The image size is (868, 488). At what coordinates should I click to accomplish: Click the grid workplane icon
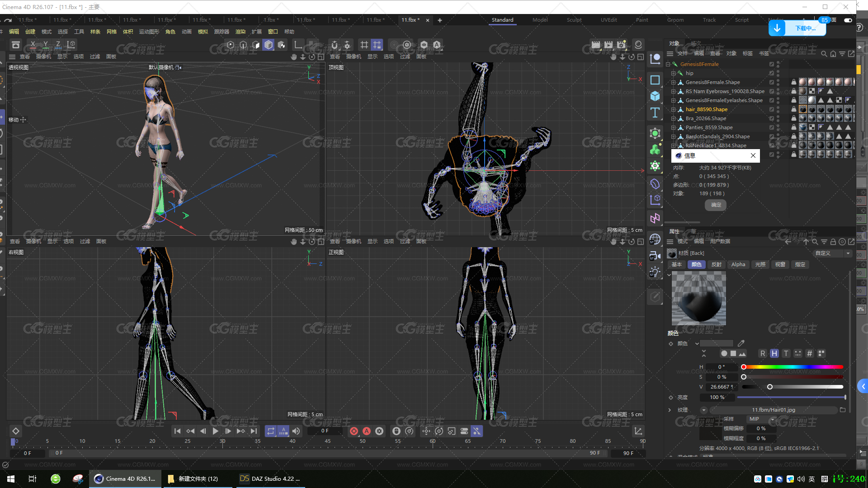point(364,45)
